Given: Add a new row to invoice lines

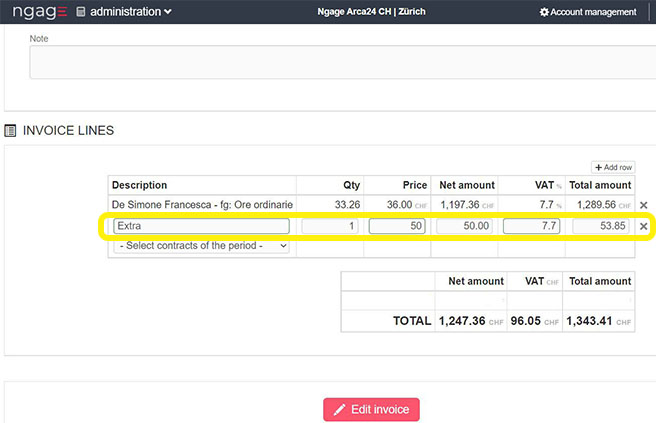Looking at the screenshot, I should (612, 167).
